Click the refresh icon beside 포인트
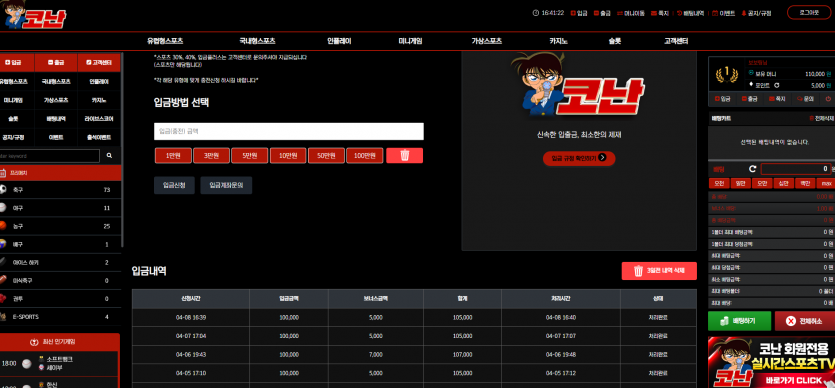The height and width of the screenshot is (388, 835). (777, 85)
